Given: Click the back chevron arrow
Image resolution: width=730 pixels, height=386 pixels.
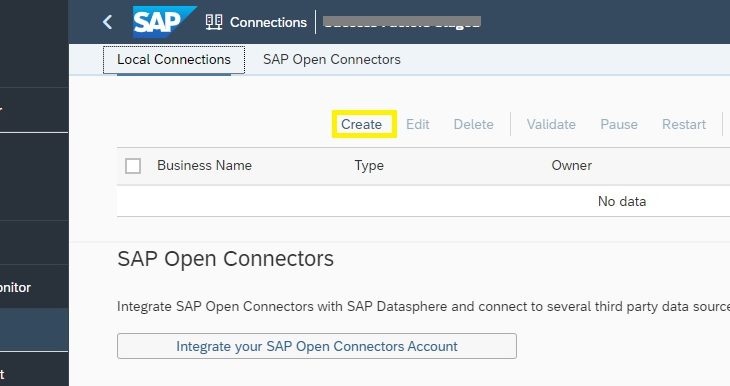Looking at the screenshot, I should [108, 22].
